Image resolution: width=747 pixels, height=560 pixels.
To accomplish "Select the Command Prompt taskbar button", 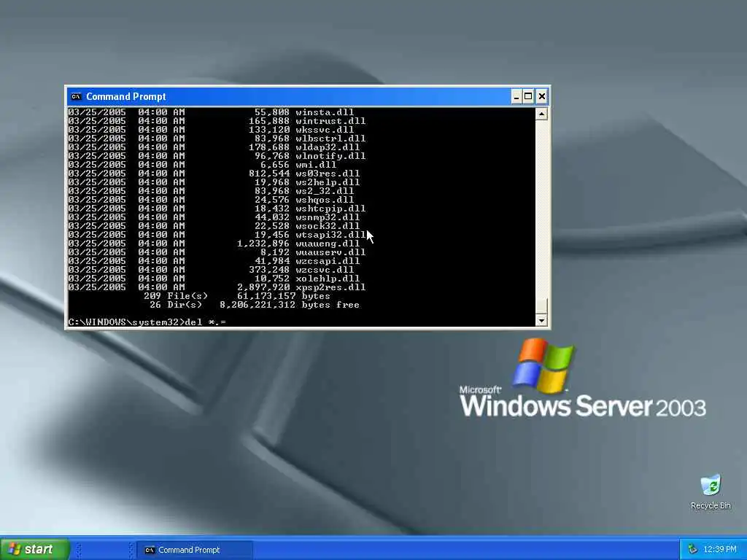I will [x=194, y=550].
